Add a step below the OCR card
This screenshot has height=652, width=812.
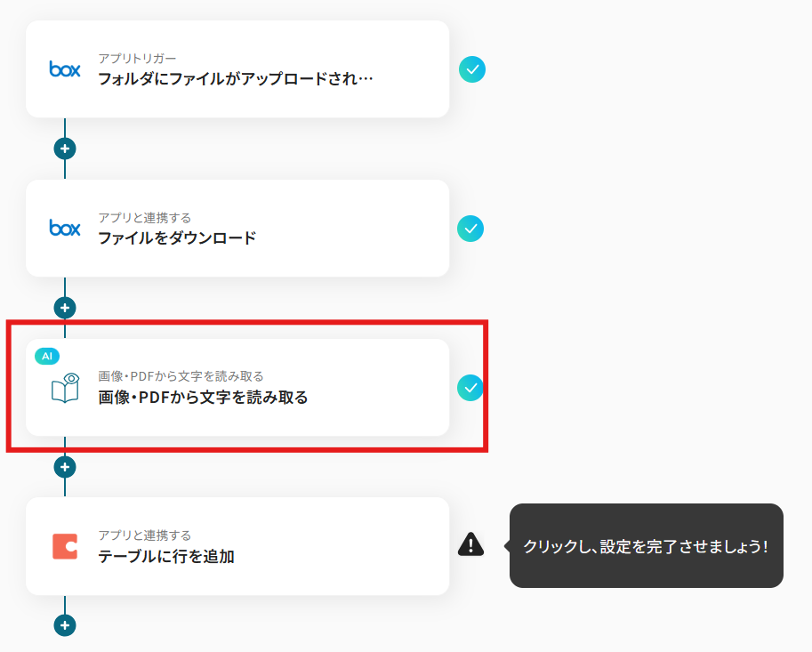tap(65, 467)
